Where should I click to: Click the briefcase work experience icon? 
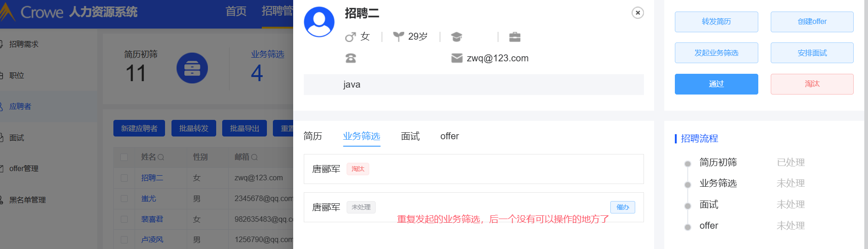coord(514,37)
